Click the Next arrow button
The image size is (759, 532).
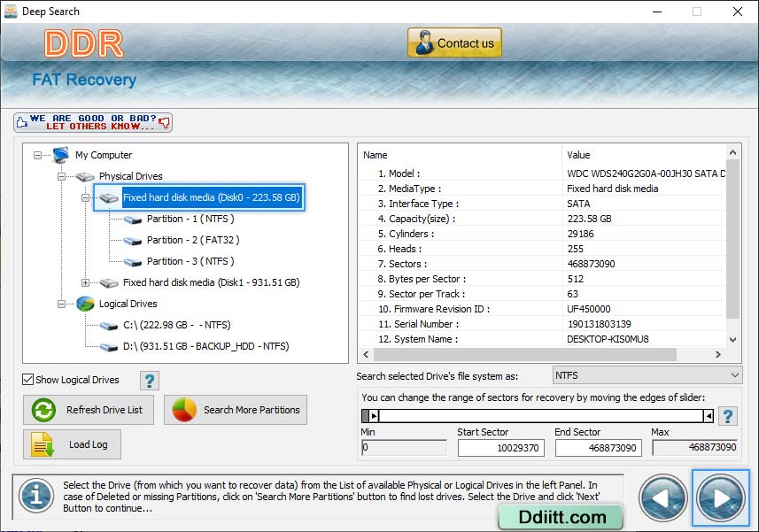[721, 498]
